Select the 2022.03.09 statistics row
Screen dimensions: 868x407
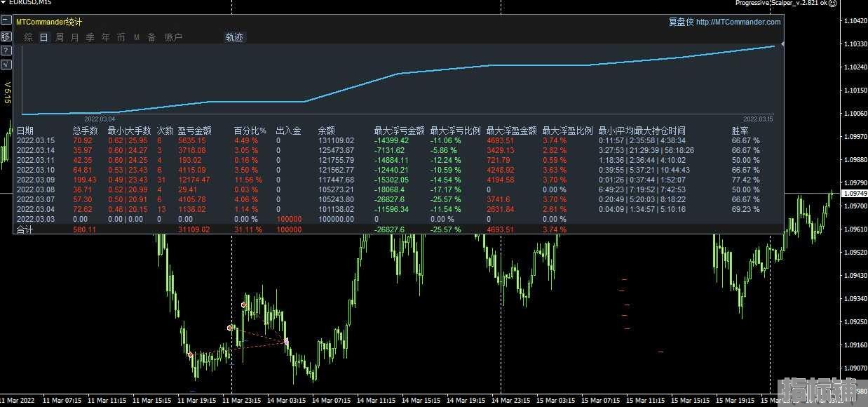coord(398,180)
